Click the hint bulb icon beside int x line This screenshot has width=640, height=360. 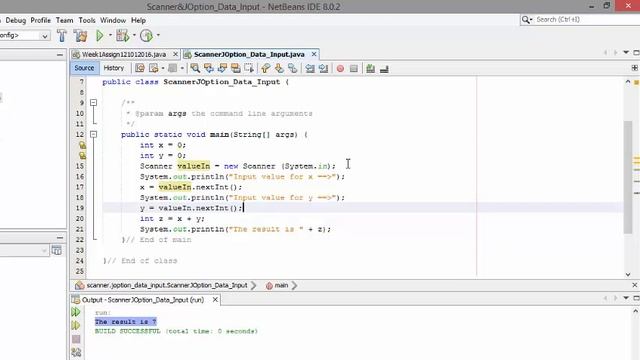tap(82, 145)
